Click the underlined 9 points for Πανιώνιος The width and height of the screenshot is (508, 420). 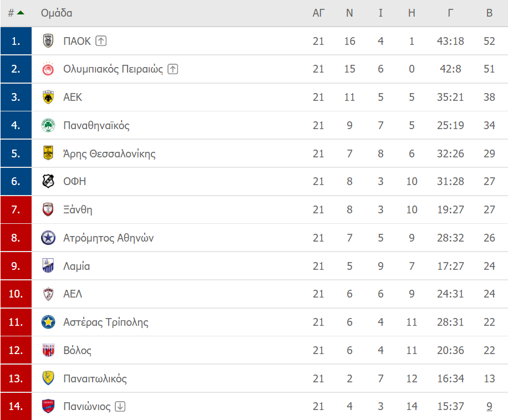[x=489, y=406]
